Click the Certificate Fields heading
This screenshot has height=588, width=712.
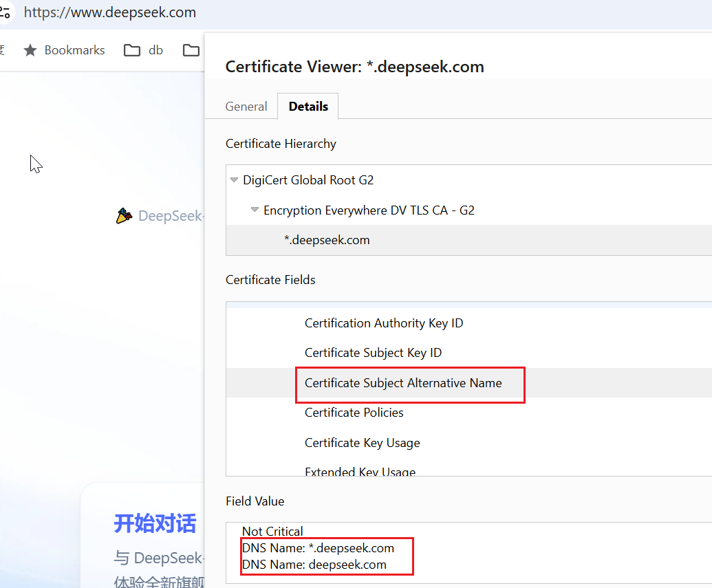click(270, 280)
